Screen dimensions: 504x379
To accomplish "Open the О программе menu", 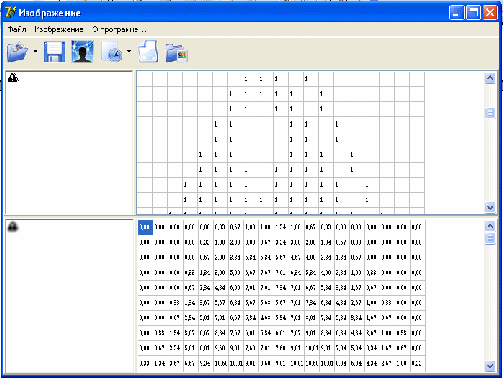I will [119, 30].
